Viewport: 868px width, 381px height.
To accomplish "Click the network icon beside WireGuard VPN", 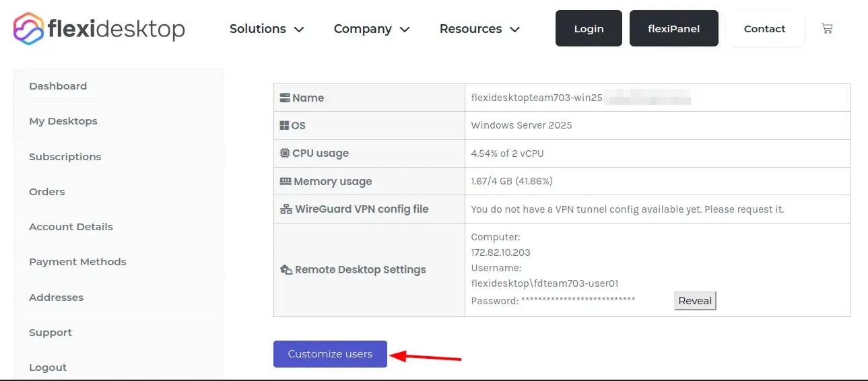I will (x=286, y=209).
